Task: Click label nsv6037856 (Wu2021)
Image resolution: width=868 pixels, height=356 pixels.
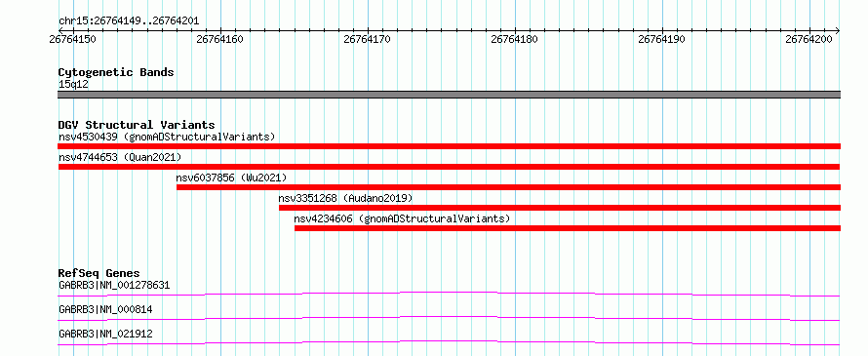Action: [231, 178]
